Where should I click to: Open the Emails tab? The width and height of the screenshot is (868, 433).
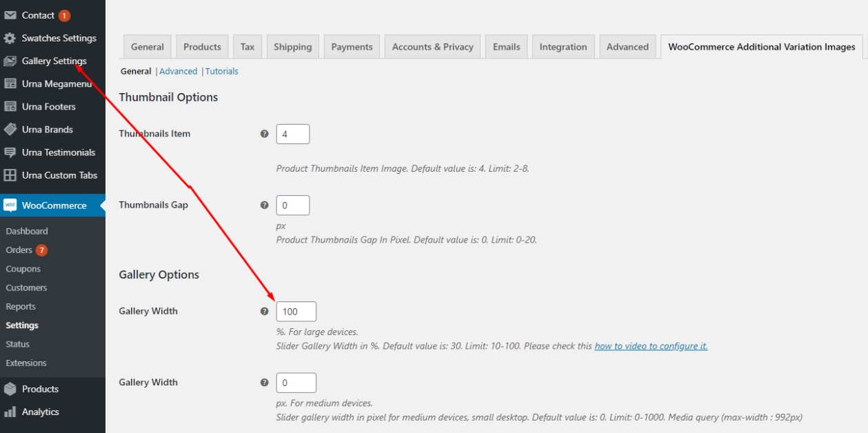point(506,47)
